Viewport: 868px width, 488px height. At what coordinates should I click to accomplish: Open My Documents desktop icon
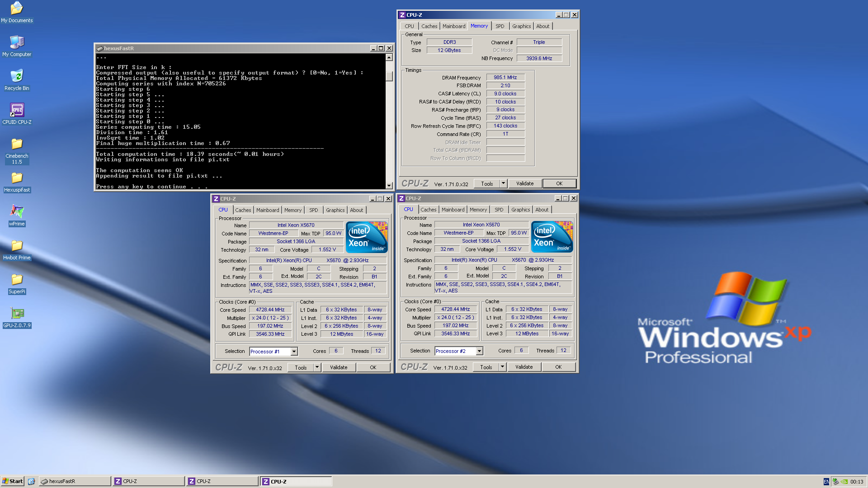[x=17, y=12]
